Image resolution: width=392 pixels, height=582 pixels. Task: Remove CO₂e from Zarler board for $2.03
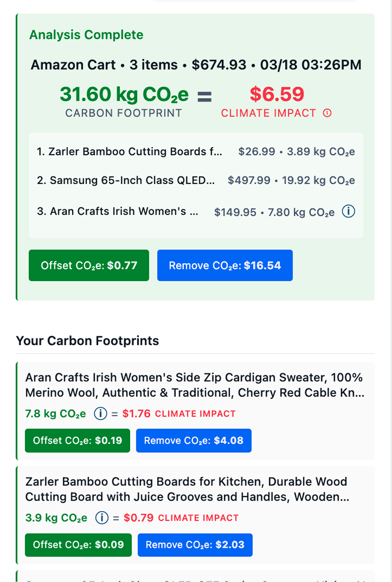(x=195, y=545)
